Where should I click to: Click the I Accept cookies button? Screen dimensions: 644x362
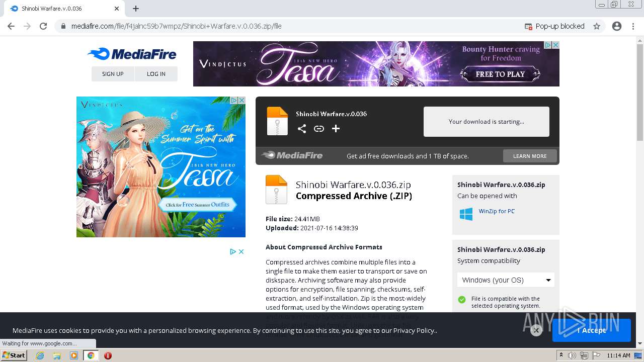(x=592, y=330)
